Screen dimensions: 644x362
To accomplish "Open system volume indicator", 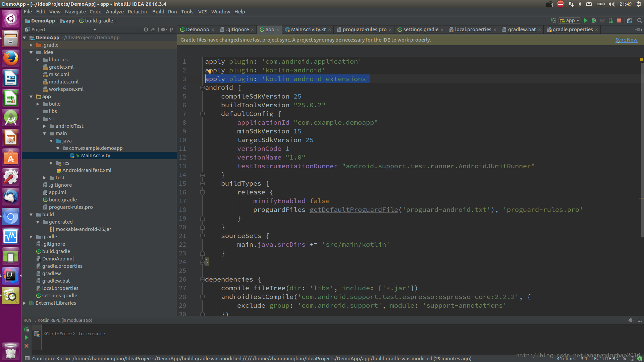I will tap(612, 4).
